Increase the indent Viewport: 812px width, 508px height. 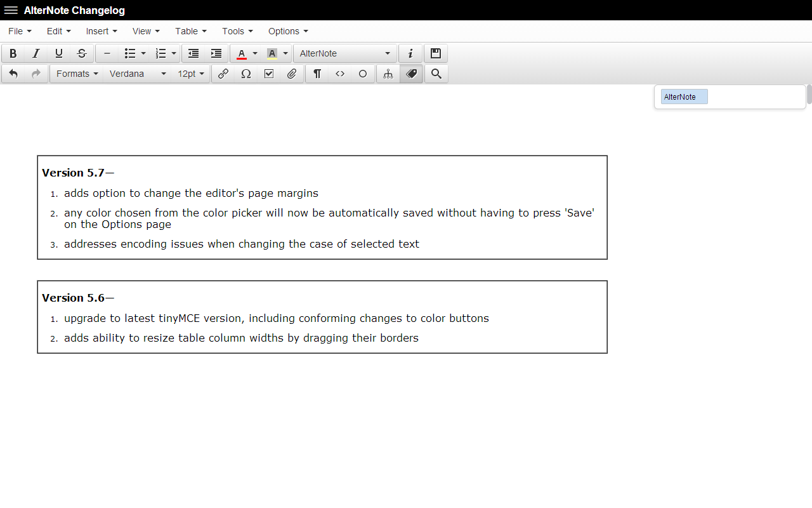pos(216,53)
